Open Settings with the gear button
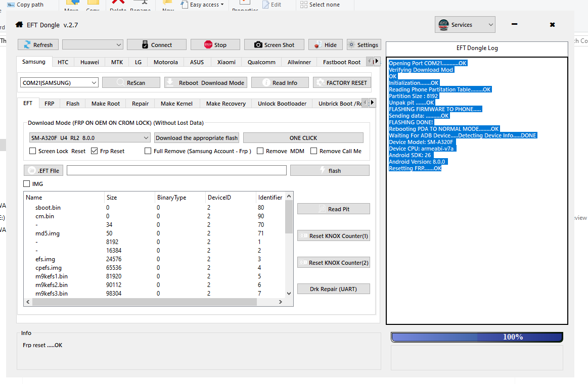The image size is (588, 384). (364, 44)
